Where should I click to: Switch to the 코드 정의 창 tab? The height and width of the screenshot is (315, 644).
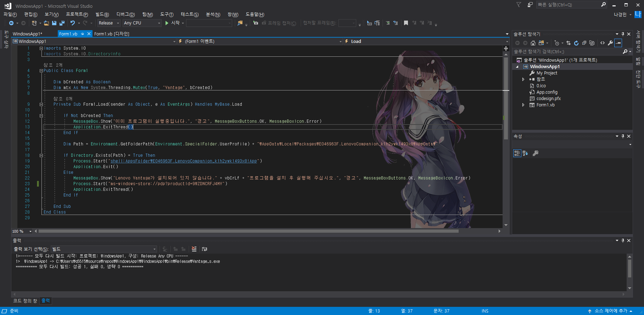25,301
